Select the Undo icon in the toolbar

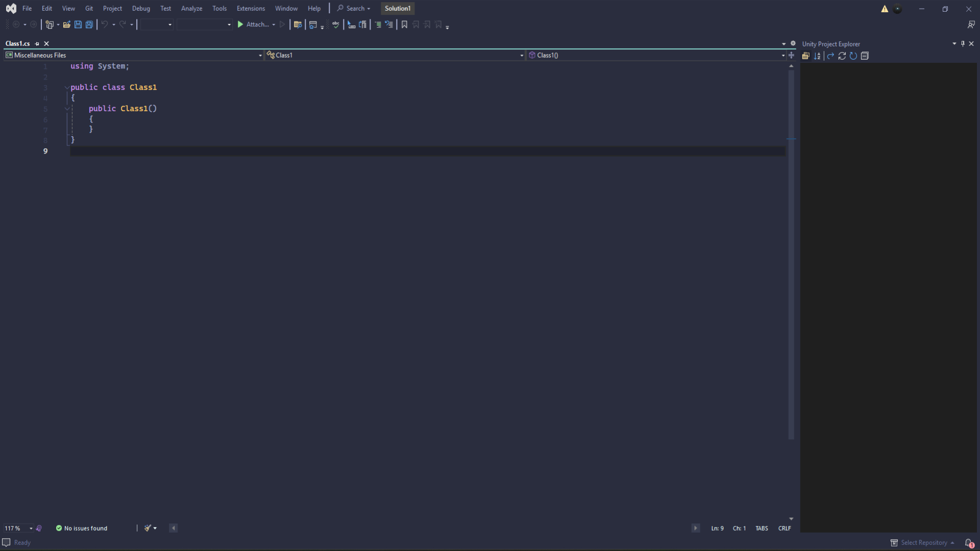pos(104,24)
